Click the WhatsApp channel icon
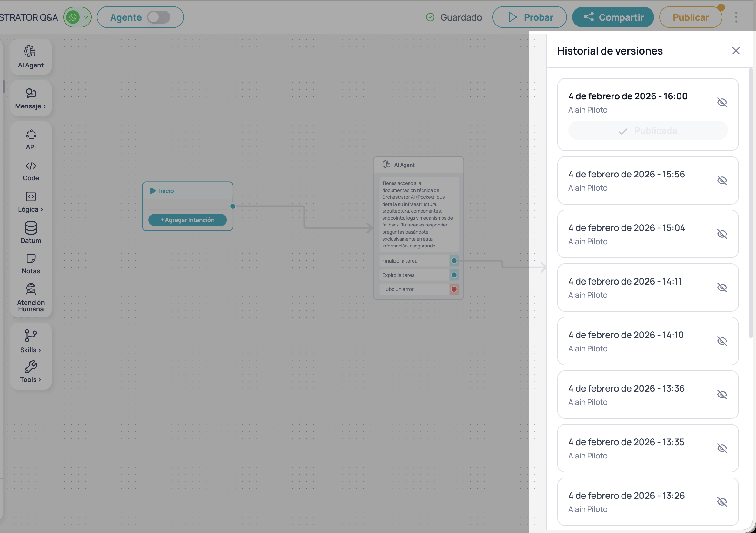The height and width of the screenshot is (533, 756). pyautogui.click(x=73, y=17)
